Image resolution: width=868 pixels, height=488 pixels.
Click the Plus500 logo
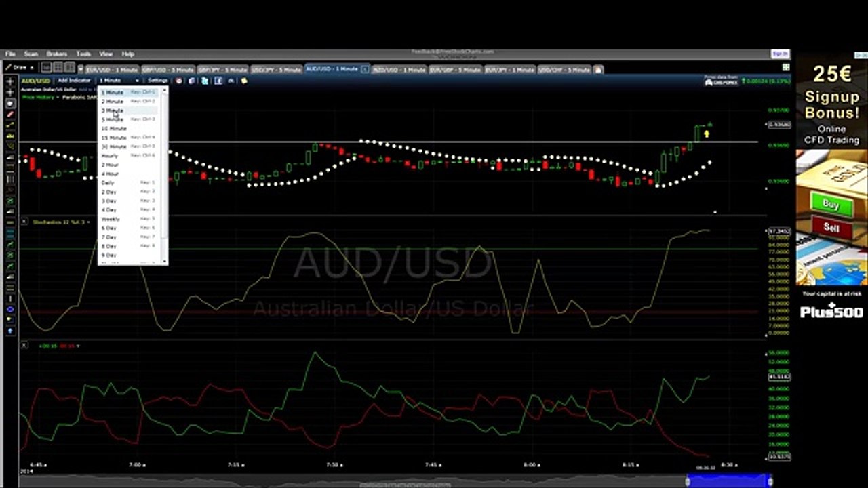[x=831, y=312]
